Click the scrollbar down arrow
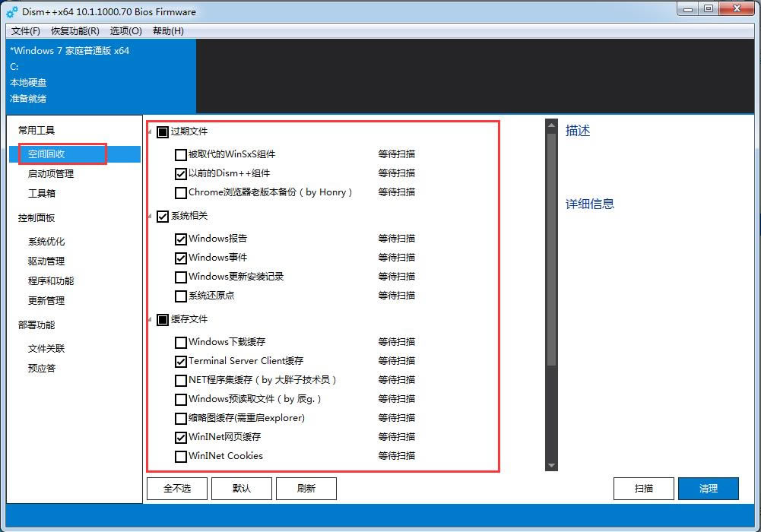The height and width of the screenshot is (532, 761). (x=551, y=465)
